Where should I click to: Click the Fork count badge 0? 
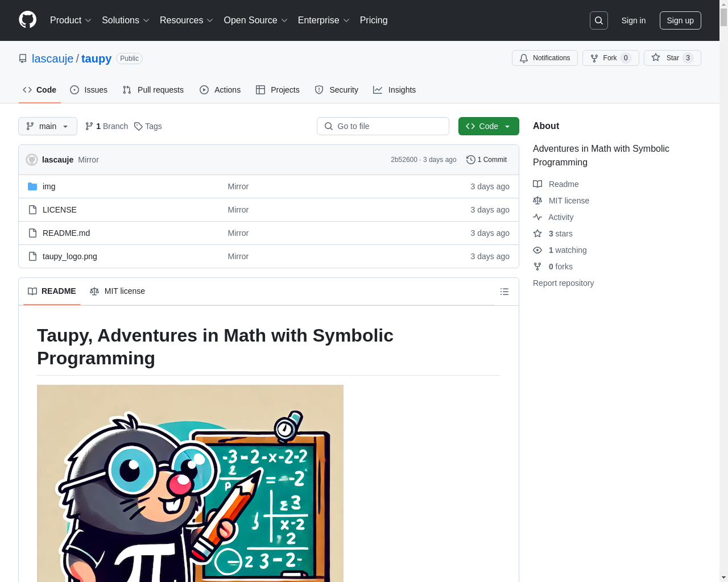tap(626, 58)
